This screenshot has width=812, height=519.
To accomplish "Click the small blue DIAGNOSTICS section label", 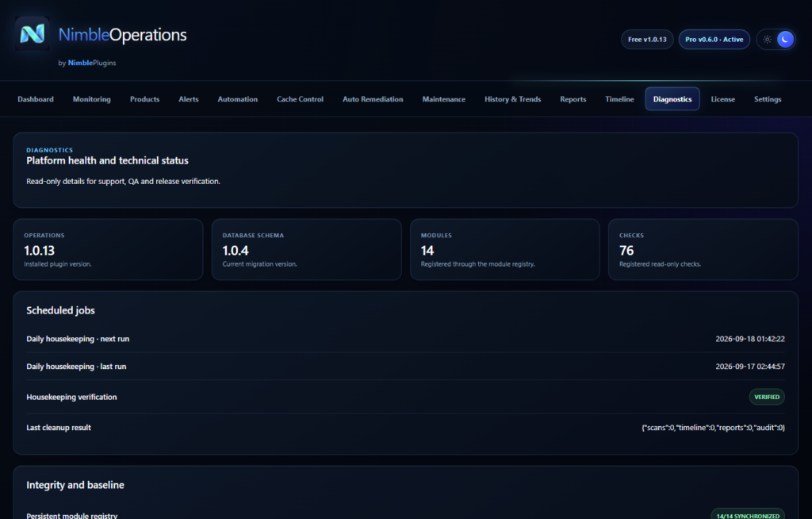I will click(x=50, y=150).
